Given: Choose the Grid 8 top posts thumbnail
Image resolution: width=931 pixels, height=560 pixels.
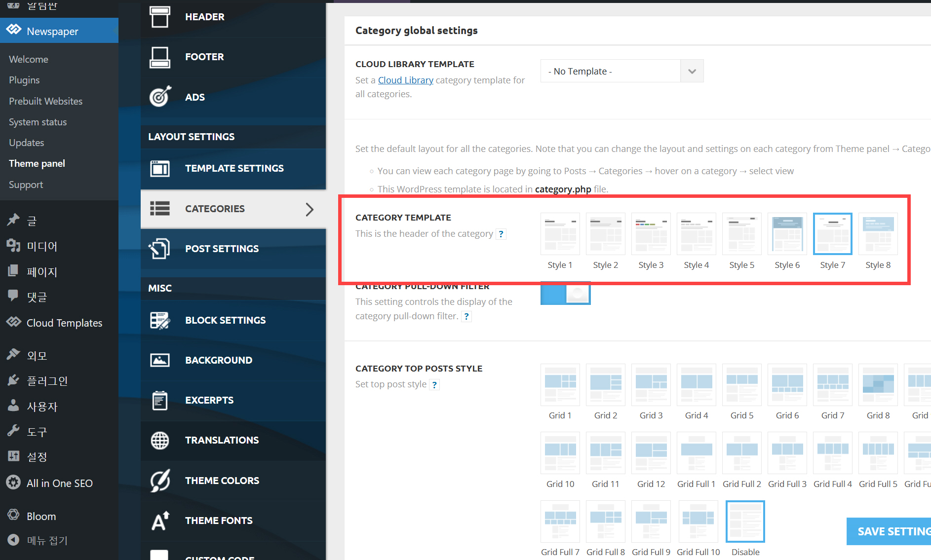Looking at the screenshot, I should pos(878,385).
